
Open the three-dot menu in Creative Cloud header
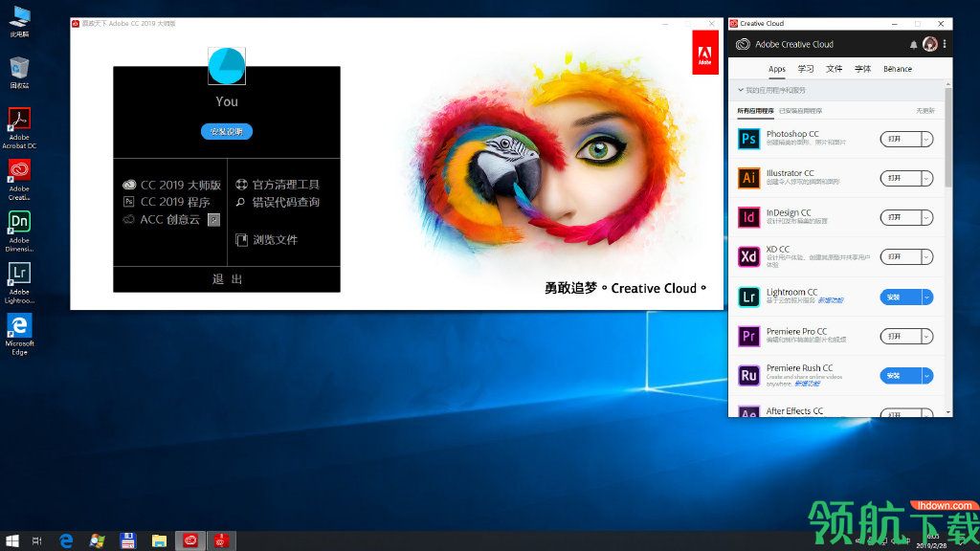[x=945, y=44]
